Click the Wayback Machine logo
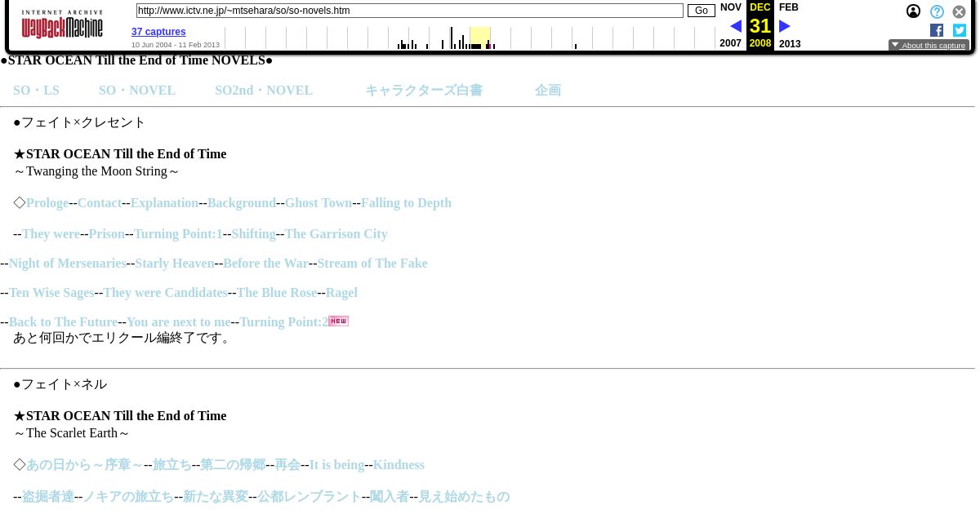 [62, 24]
